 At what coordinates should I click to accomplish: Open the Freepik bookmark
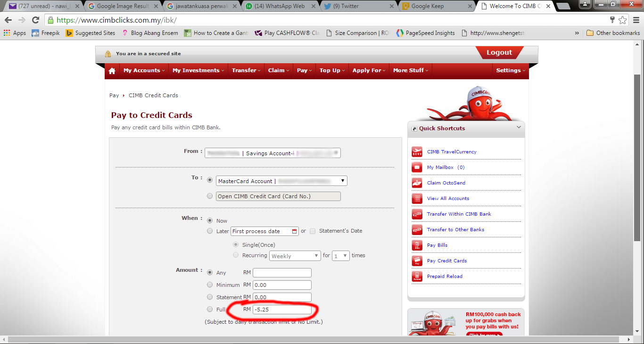[x=46, y=33]
